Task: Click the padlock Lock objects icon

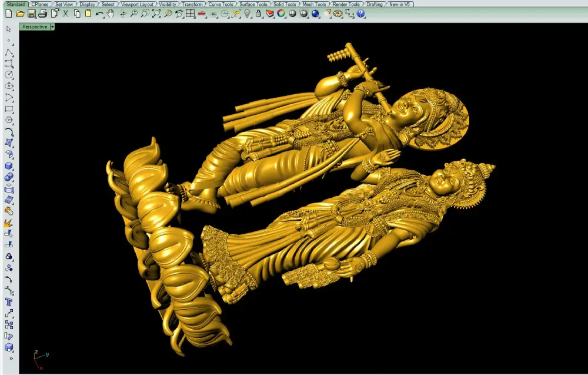Action: 258,14
